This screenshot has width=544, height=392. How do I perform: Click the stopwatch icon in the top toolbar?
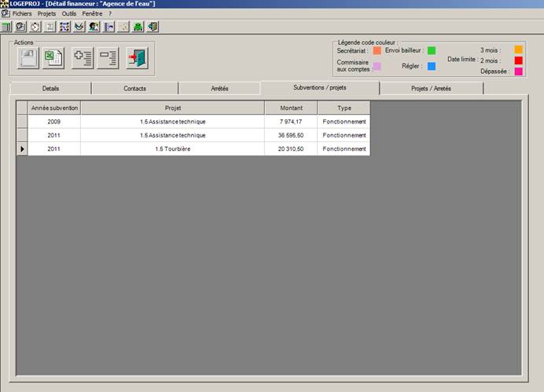click(x=35, y=27)
